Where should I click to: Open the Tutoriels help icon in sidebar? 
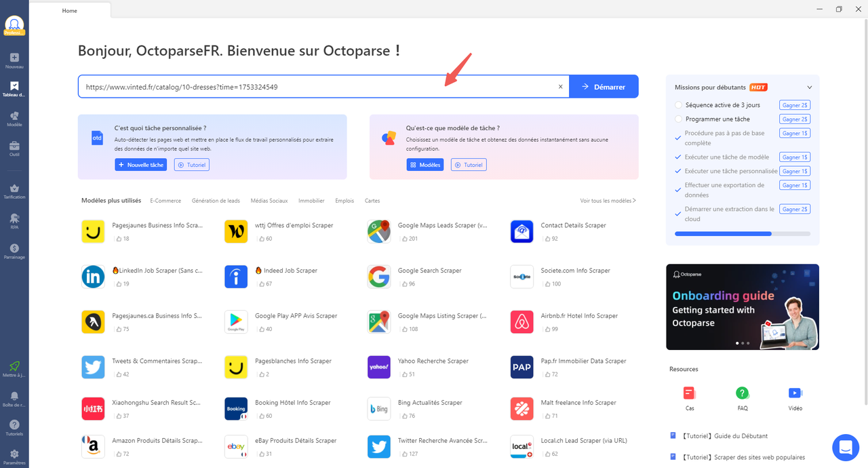pos(14,425)
